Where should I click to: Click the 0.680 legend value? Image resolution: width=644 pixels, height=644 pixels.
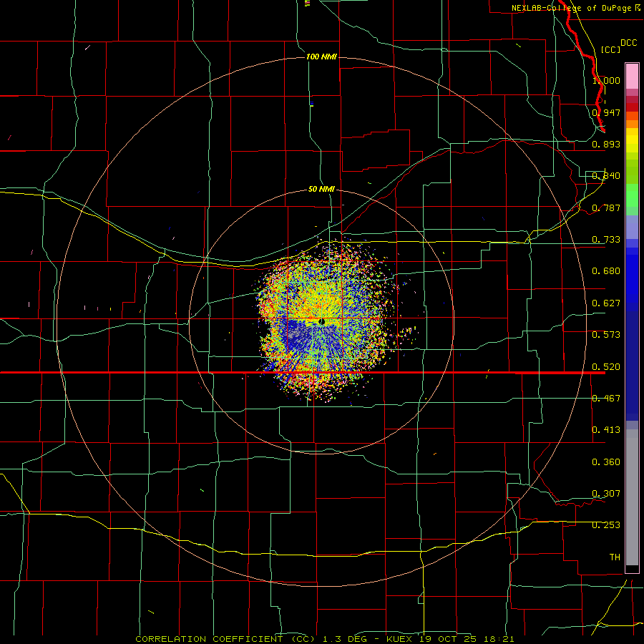click(606, 271)
